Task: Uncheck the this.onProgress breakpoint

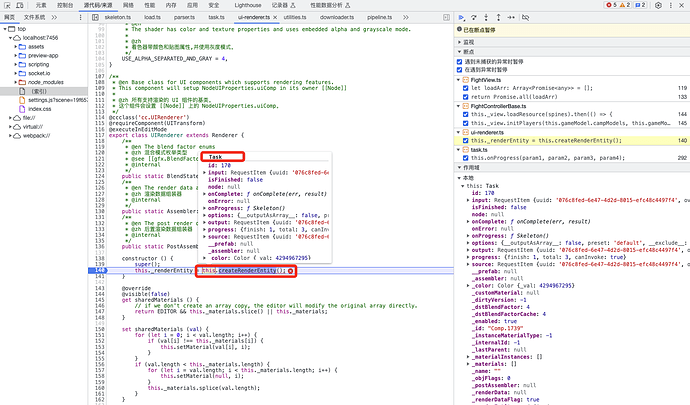Action: (466, 158)
